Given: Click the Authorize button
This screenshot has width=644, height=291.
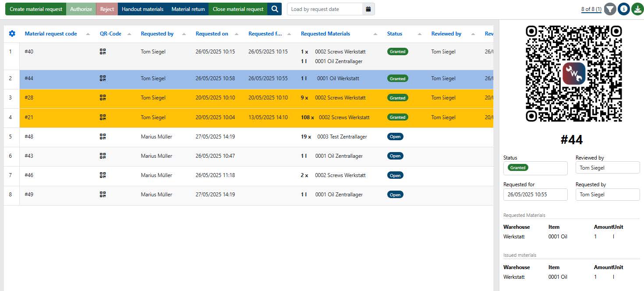Looking at the screenshot, I should click(81, 9).
